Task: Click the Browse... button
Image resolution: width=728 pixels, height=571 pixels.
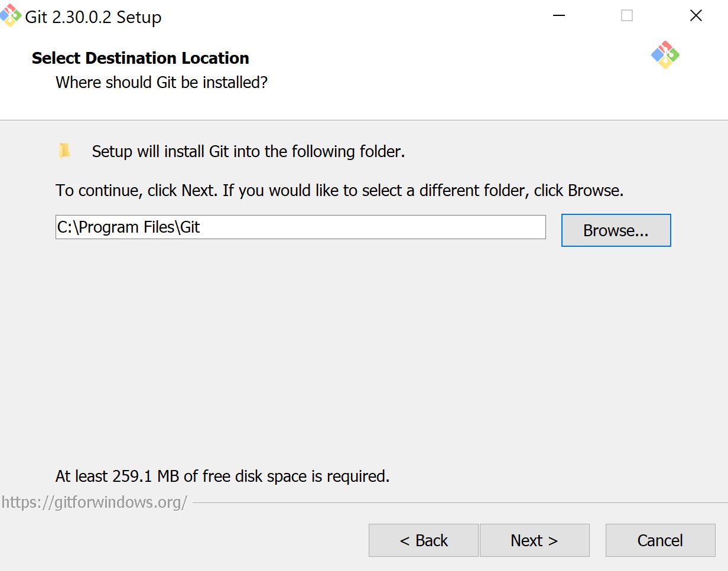Action: tap(616, 230)
